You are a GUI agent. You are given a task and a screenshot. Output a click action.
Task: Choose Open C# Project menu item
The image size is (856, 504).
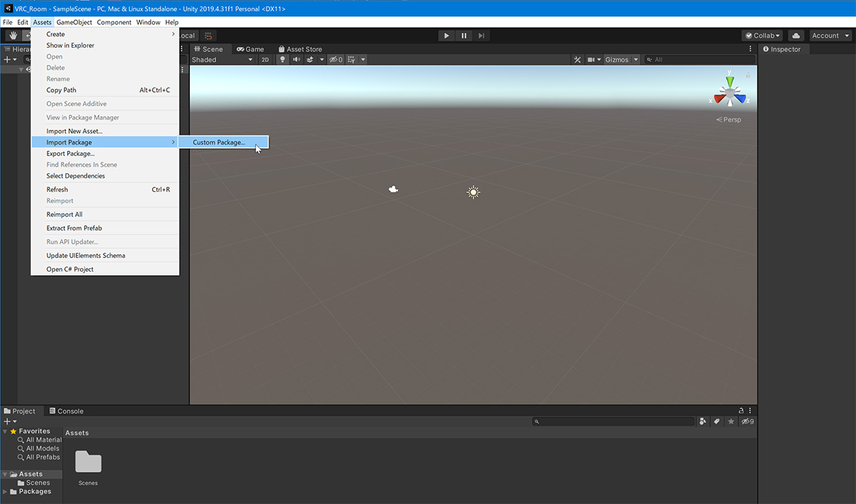(105, 269)
